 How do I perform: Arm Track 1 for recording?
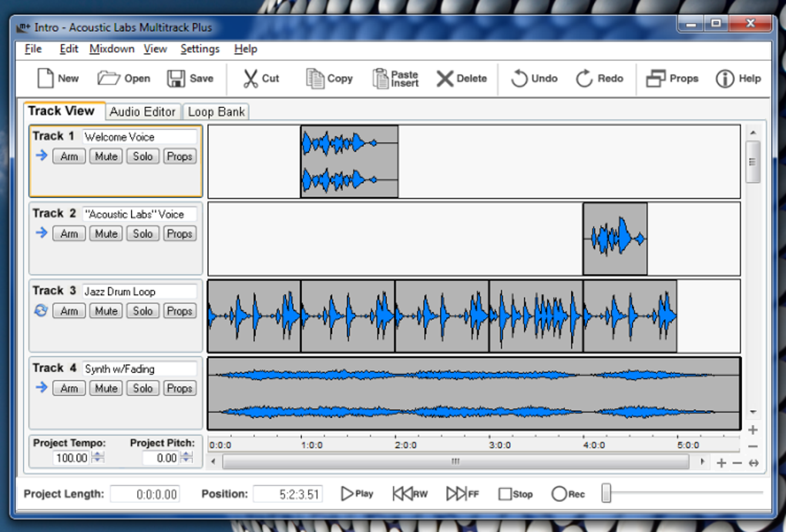pos(69,156)
